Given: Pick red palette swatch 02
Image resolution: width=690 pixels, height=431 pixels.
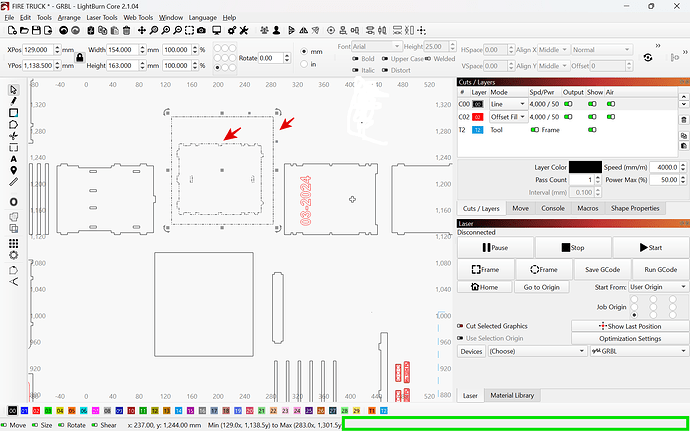Looking at the screenshot, I should click(36, 411).
